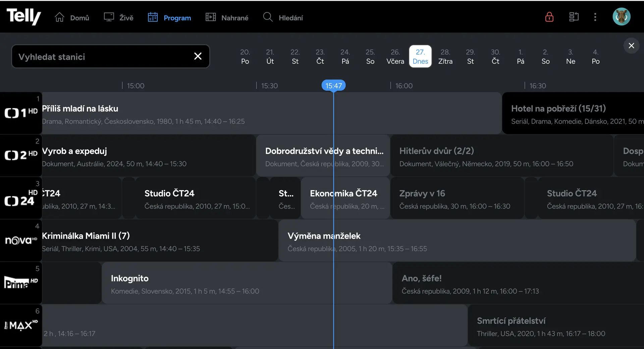644x349 pixels.
Task: Click the 16:00 time label
Action: (x=404, y=86)
